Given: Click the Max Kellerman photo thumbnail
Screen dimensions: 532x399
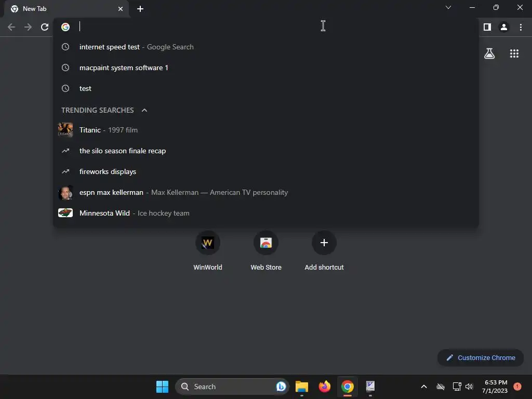Looking at the screenshot, I should point(65,192).
